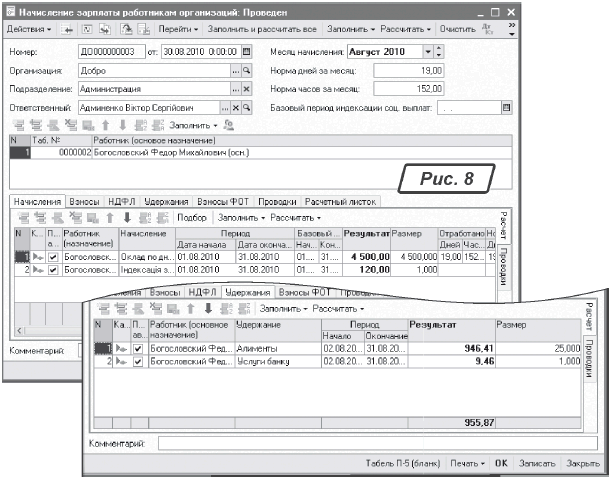Expand the Месяц начисления dropdown arrow
Screen dimensions: 610x478
(x=427, y=50)
